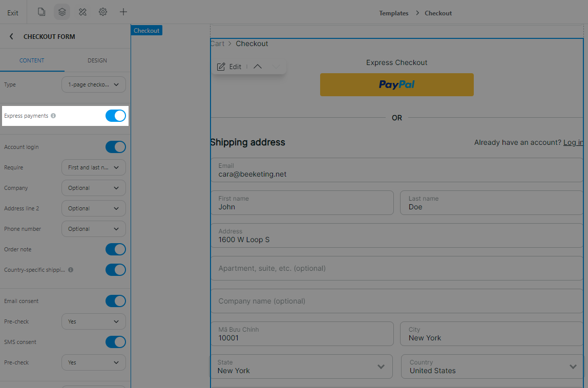Move the section up with arrow
588x388 pixels.
click(x=257, y=67)
